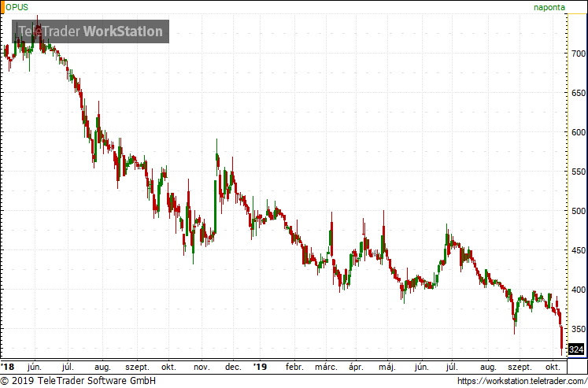Click the júl. 2018 time axis label
Screen dimensions: 588x388
tap(68, 367)
